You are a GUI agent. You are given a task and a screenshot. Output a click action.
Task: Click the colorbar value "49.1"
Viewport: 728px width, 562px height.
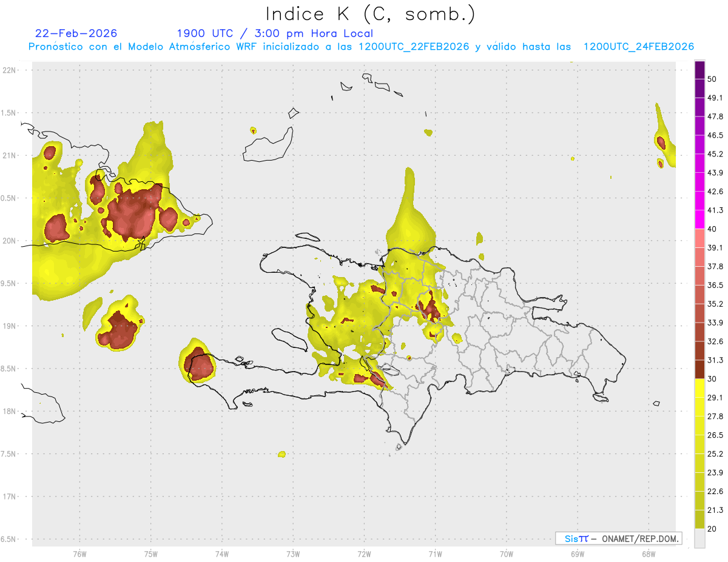[715, 98]
